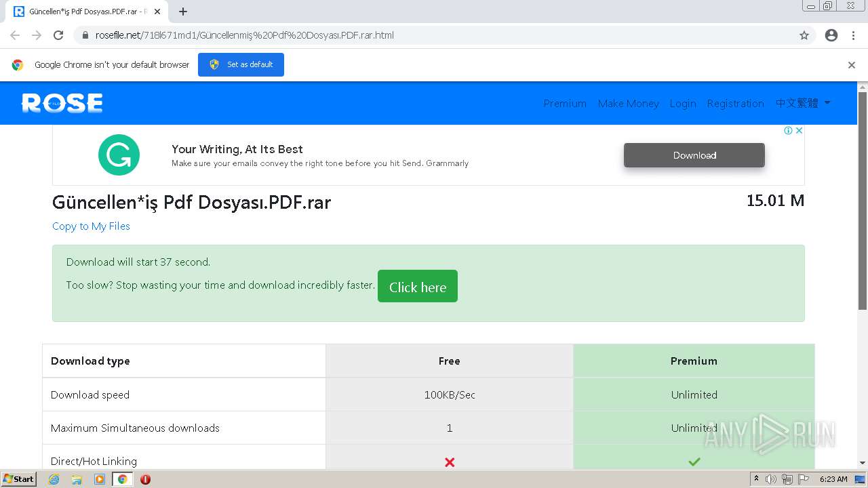Show hidden system tray icons
This screenshot has width=868, height=488.
tap(757, 479)
